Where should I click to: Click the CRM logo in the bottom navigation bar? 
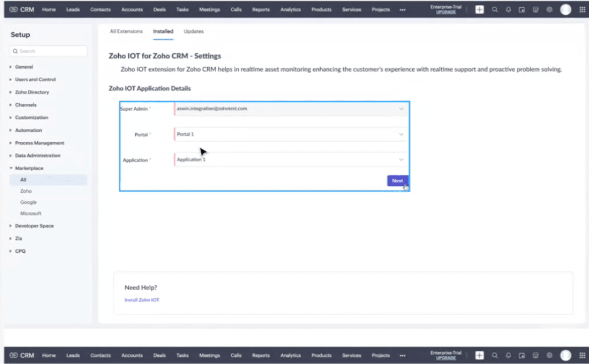pos(22,355)
